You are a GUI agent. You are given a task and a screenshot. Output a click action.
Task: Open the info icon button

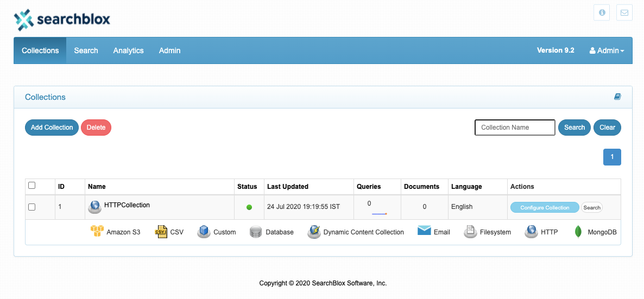coord(602,12)
